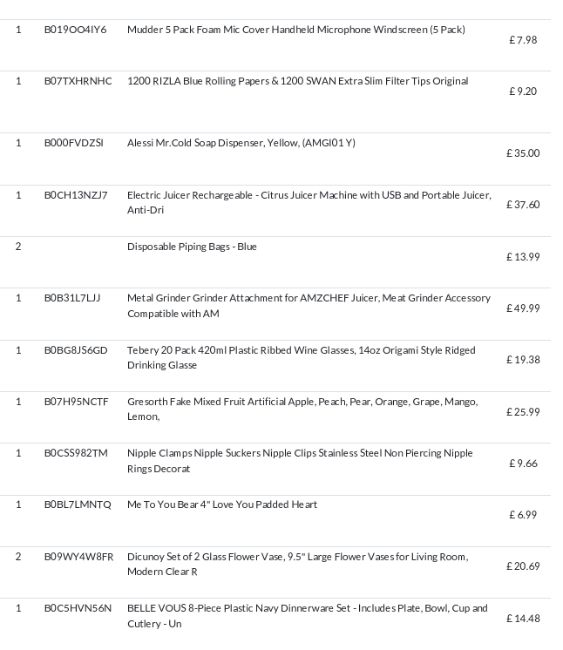This screenshot has height=650, width=563.
Task: Click the £35.00 price of the soap dispenser
Action: (523, 153)
